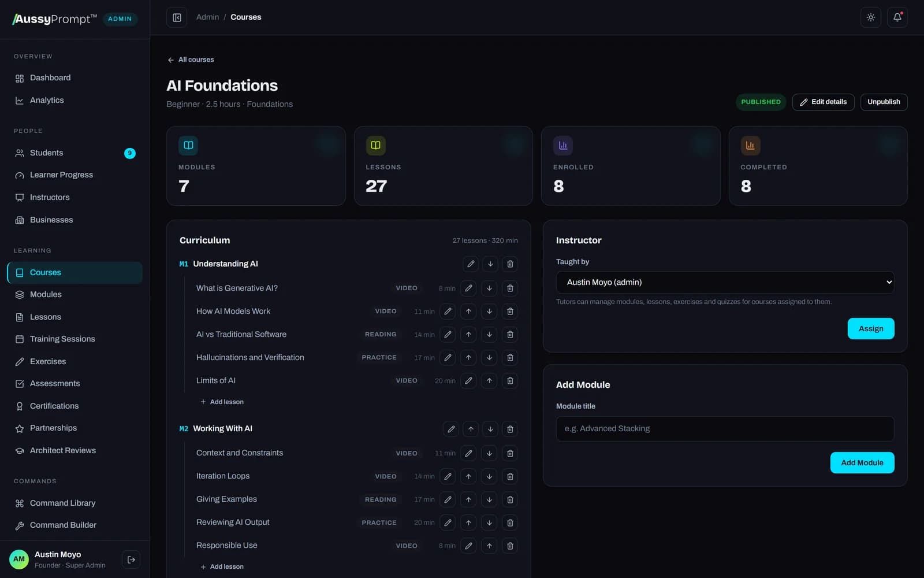The width and height of the screenshot is (924, 578).
Task: Delete the Context and Constraints lesson
Action: point(510,453)
